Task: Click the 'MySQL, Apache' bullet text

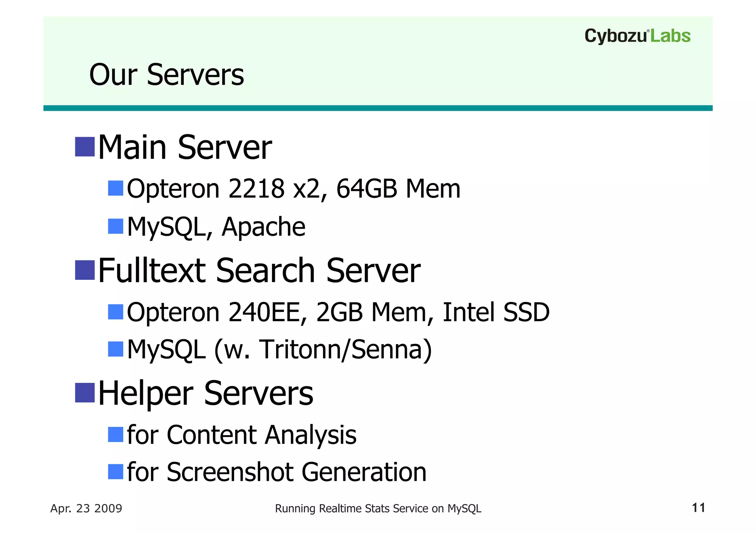Action: click(216, 227)
